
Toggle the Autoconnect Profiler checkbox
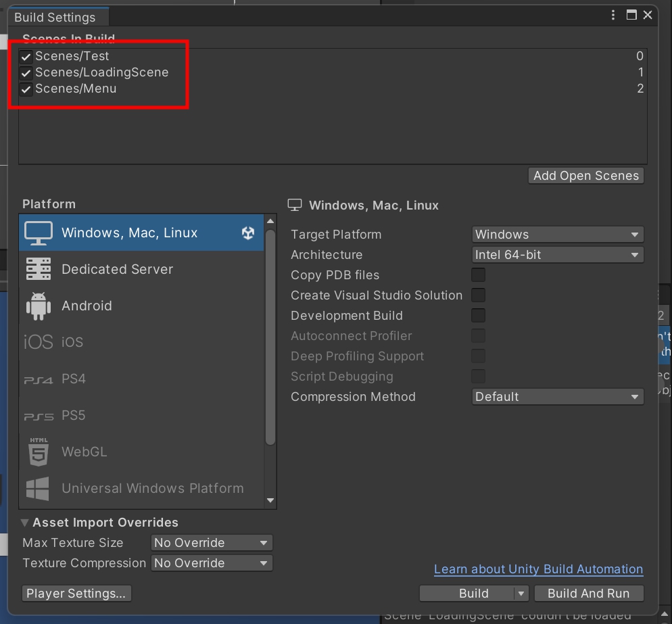pyautogui.click(x=478, y=335)
